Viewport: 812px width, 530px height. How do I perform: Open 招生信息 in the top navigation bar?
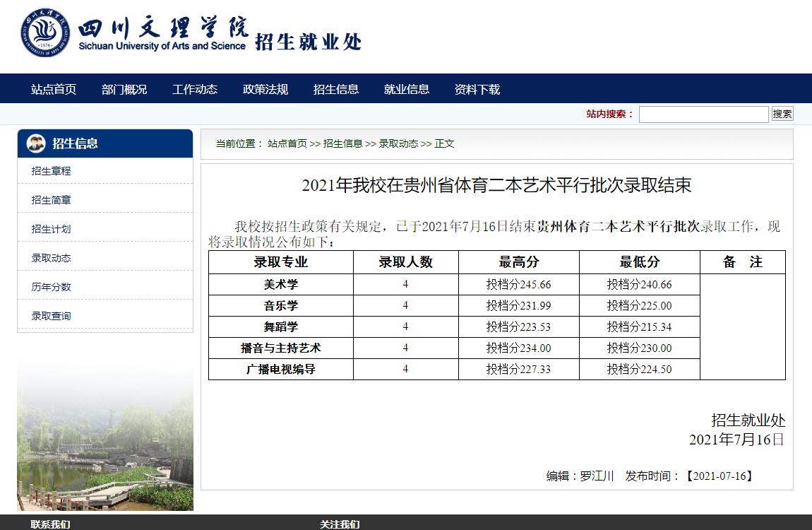336,89
